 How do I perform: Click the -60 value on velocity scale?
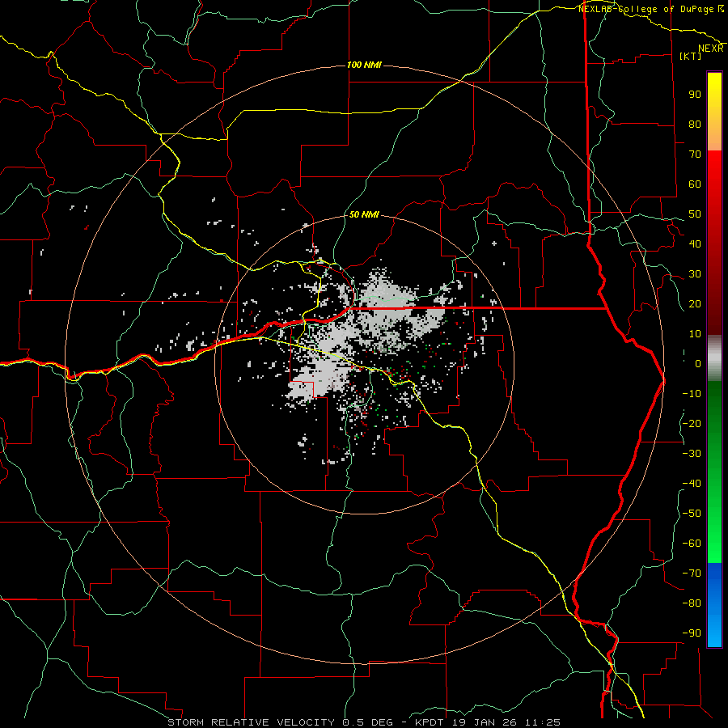(692, 544)
